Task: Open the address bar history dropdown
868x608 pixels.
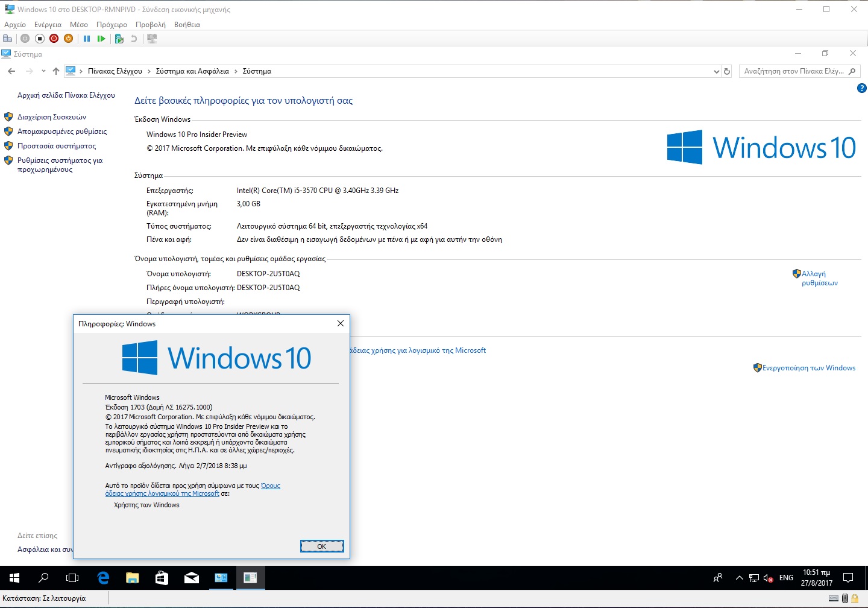Action: click(x=716, y=71)
